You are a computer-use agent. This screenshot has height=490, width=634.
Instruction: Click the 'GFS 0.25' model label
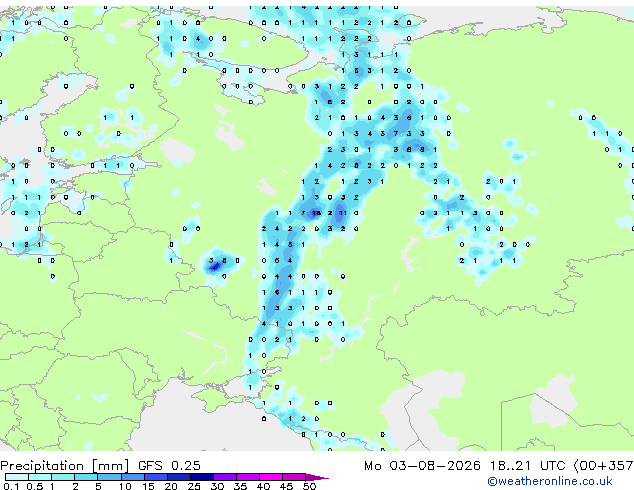169,466
